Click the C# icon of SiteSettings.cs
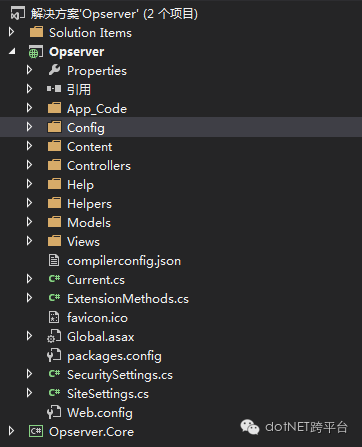 pyautogui.click(x=54, y=393)
